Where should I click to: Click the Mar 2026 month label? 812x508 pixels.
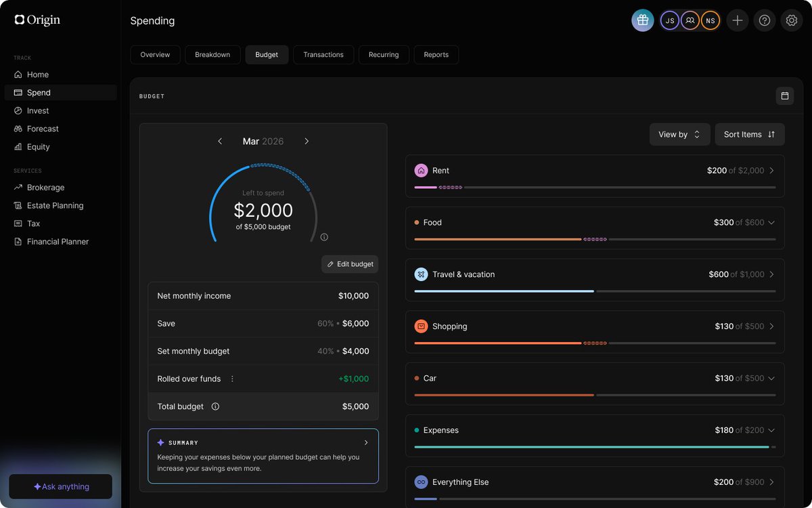[263, 142]
